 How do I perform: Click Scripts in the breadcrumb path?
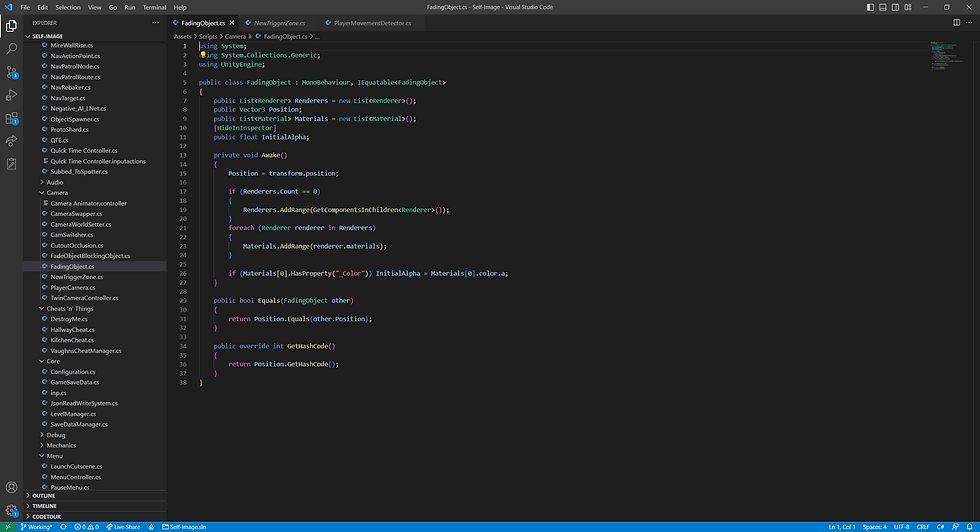click(208, 36)
